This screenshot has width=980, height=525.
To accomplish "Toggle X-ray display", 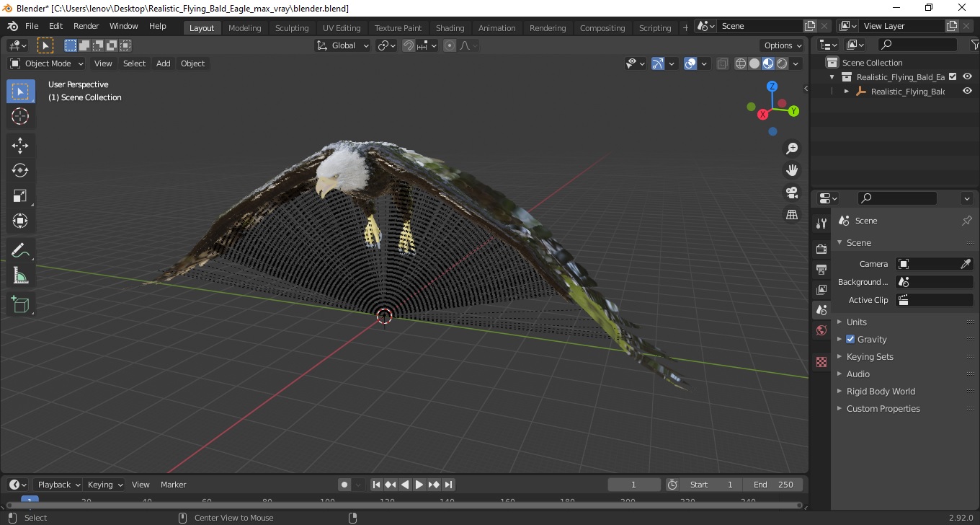I will pyautogui.click(x=723, y=63).
